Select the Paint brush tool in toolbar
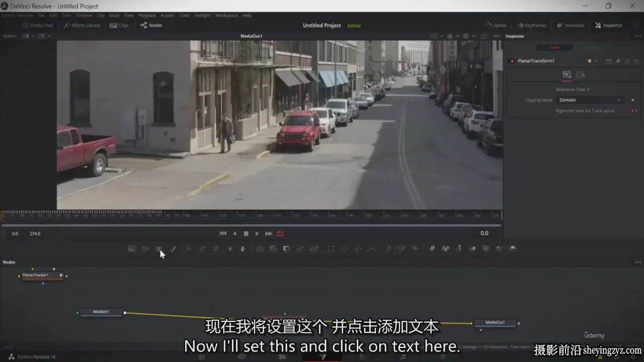 [x=173, y=249]
